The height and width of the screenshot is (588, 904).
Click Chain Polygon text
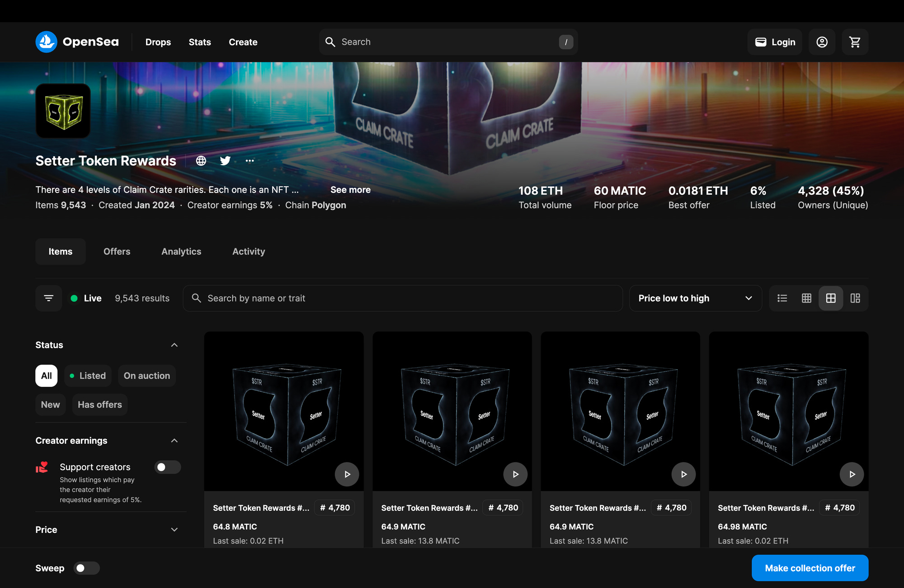[x=315, y=205]
